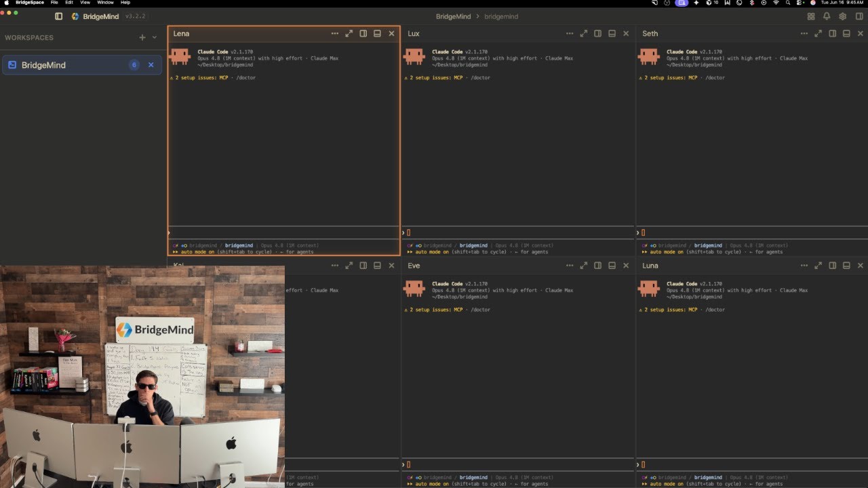868x488 pixels.
Task: Open settings gear icon in top bar
Action: (x=842, y=16)
